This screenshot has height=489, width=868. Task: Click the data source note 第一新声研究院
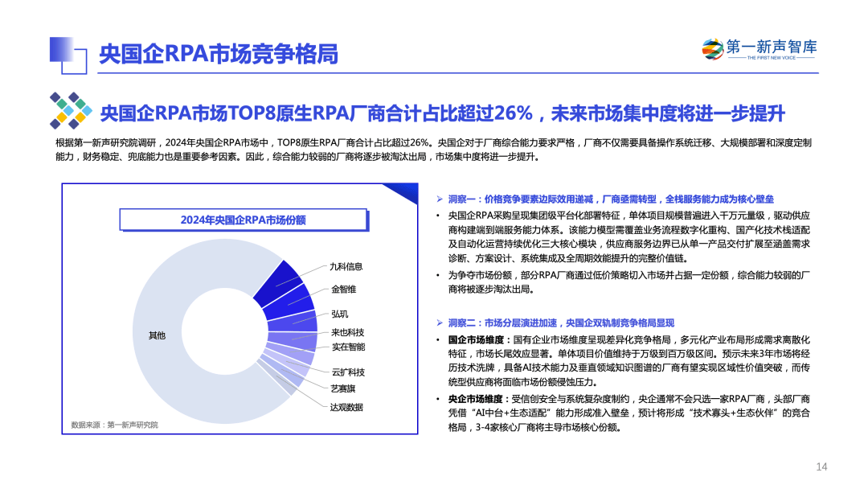114,425
